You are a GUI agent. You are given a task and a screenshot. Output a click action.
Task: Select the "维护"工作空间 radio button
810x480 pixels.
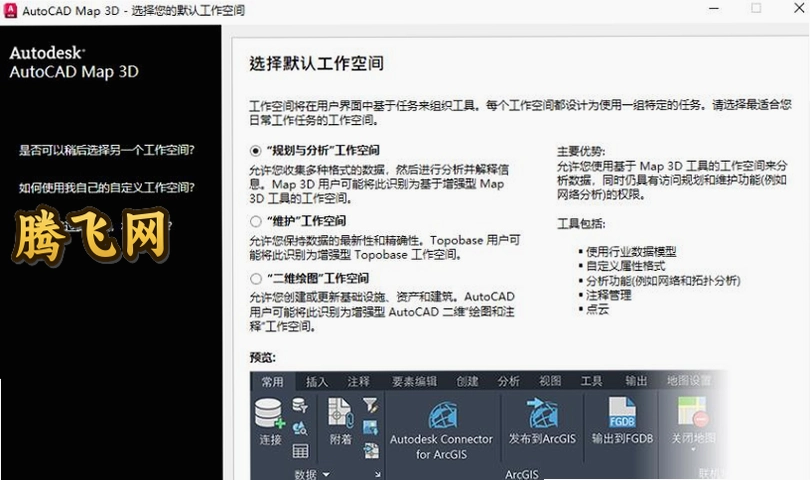click(x=255, y=222)
